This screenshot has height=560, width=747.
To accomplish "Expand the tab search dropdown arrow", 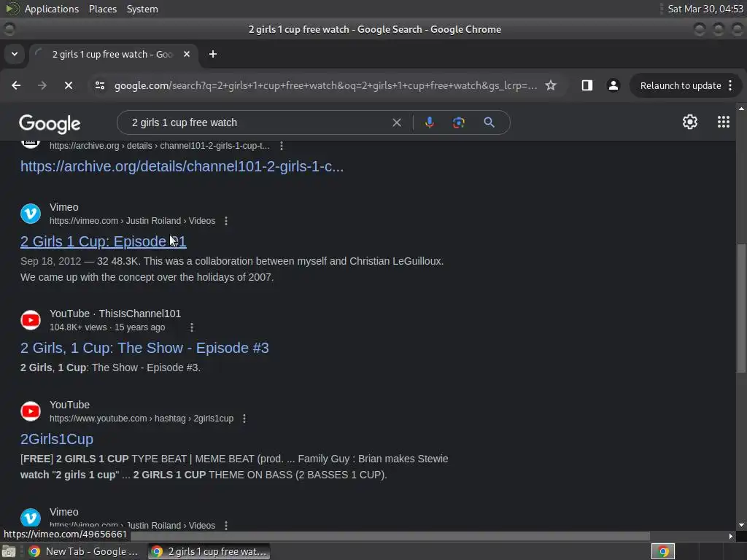I will click(15, 54).
